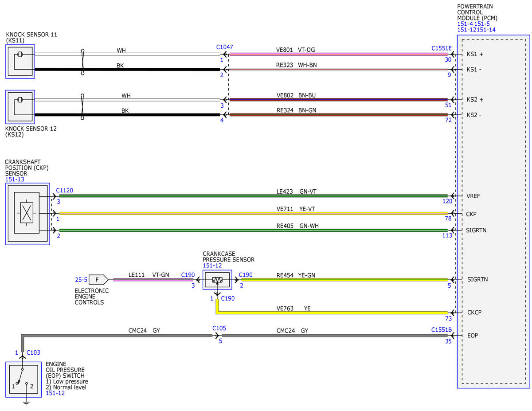Open the 25-5 reference link
The height and width of the screenshot is (411, 532).
pos(81,280)
